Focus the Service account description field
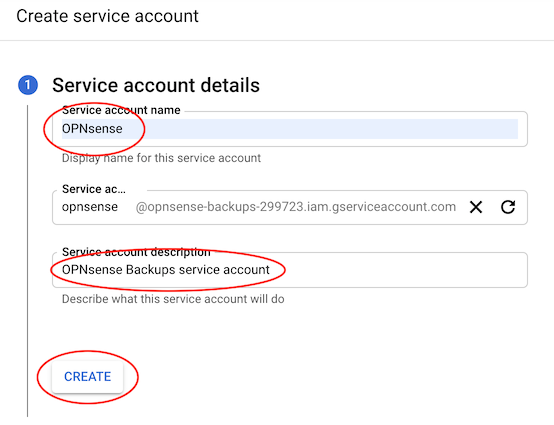This screenshot has height=425, width=554. [x=290, y=270]
